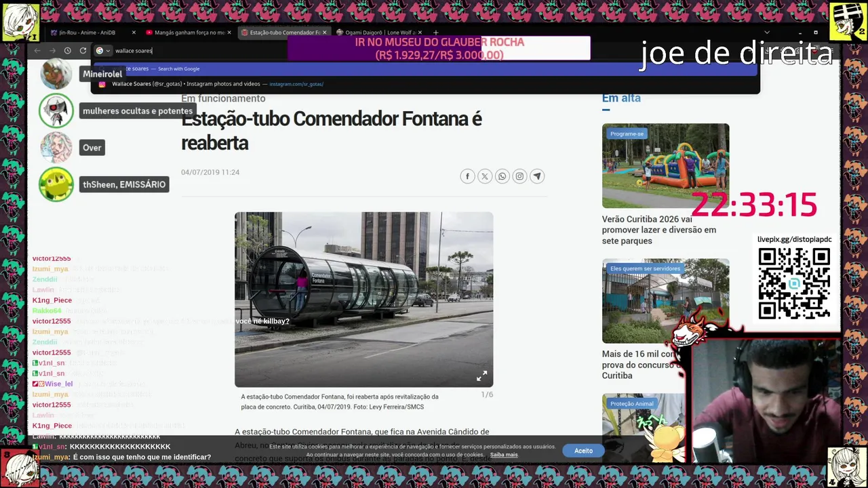Image resolution: width=868 pixels, height=488 pixels.
Task: Click the 'thSheen, EMISSÁRIO' yellow avatar
Action: (56, 184)
